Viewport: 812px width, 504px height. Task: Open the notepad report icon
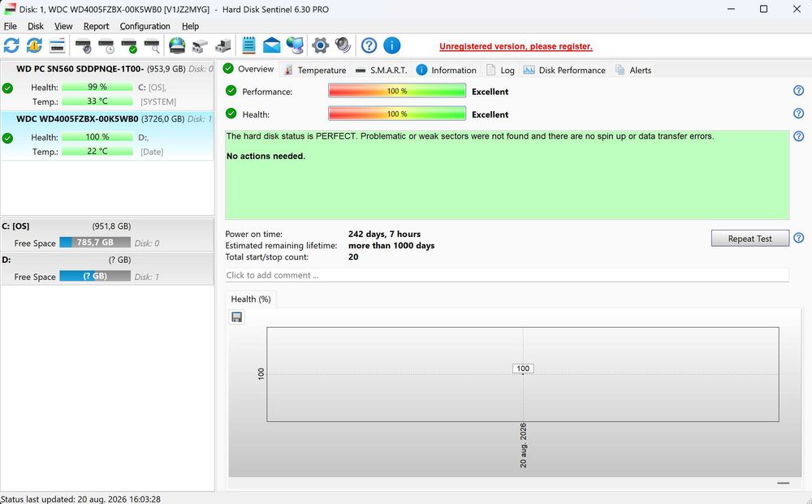coord(248,45)
